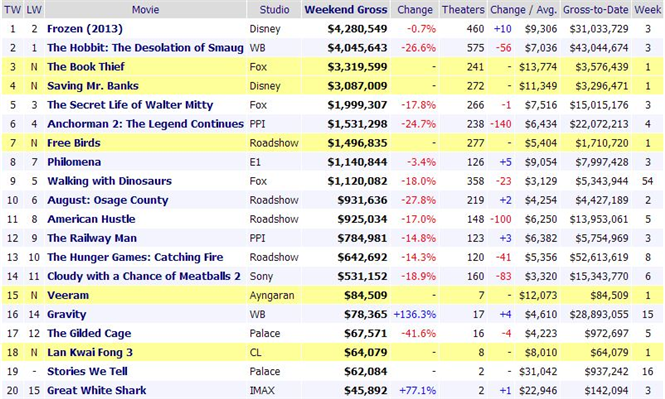
Task: Select the Gravity movie title
Action: [67, 314]
